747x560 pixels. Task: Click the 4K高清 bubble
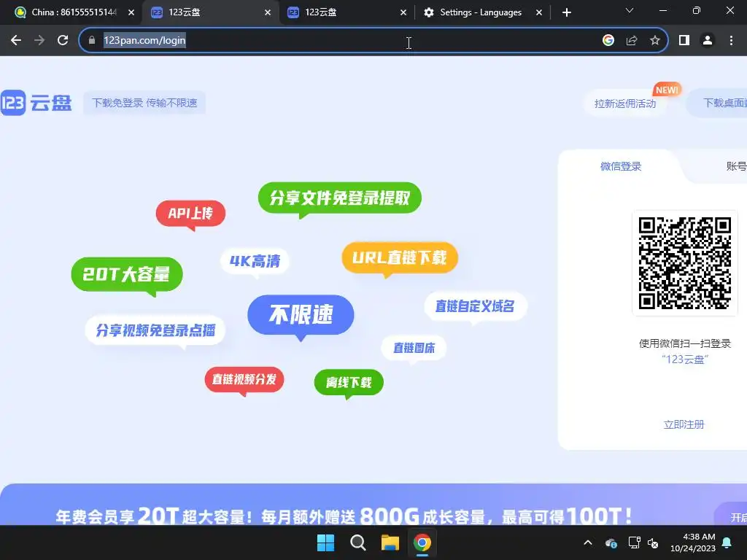click(255, 261)
